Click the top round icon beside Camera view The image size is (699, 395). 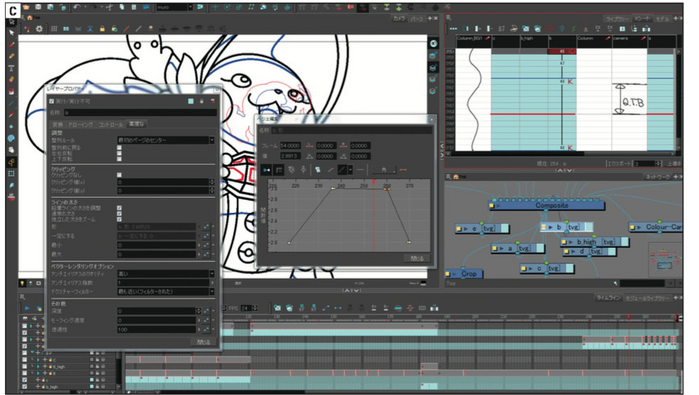[434, 43]
